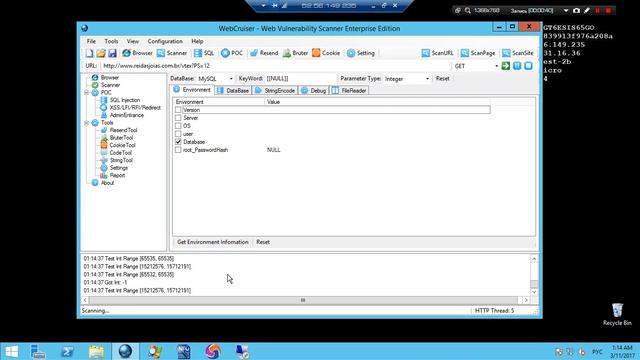Viewport: 640px width, 360px height.
Task: Open the Parameter Type dropdown
Action: [427, 79]
